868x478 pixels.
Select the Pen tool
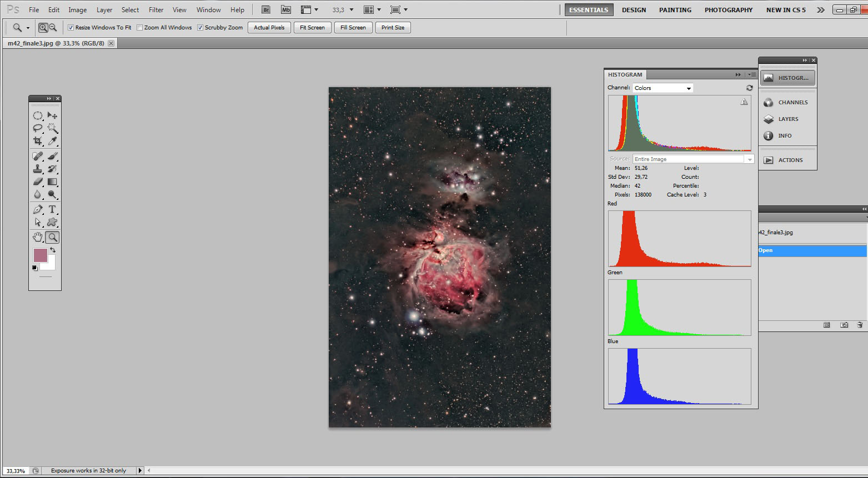[x=38, y=209]
